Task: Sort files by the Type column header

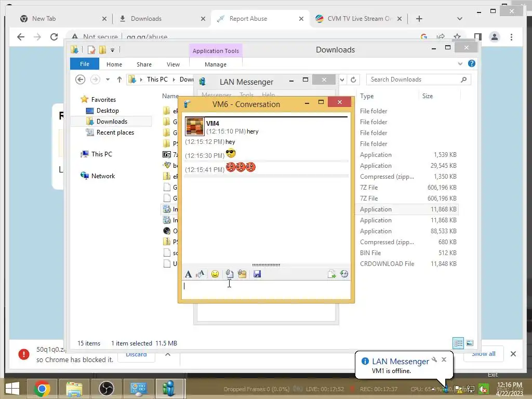Action: click(x=388, y=96)
